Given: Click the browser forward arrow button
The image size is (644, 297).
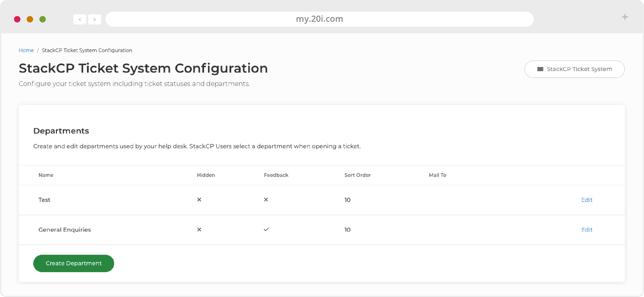Looking at the screenshot, I should tap(95, 19).
